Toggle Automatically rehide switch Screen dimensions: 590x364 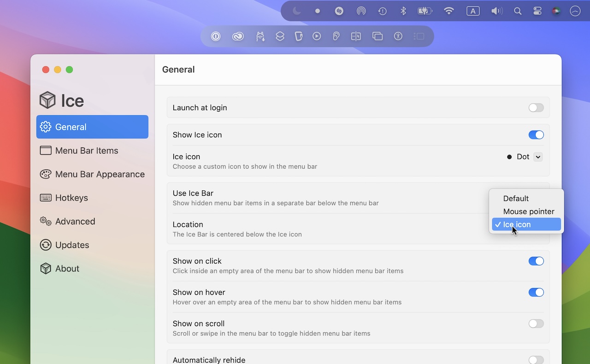click(x=536, y=360)
